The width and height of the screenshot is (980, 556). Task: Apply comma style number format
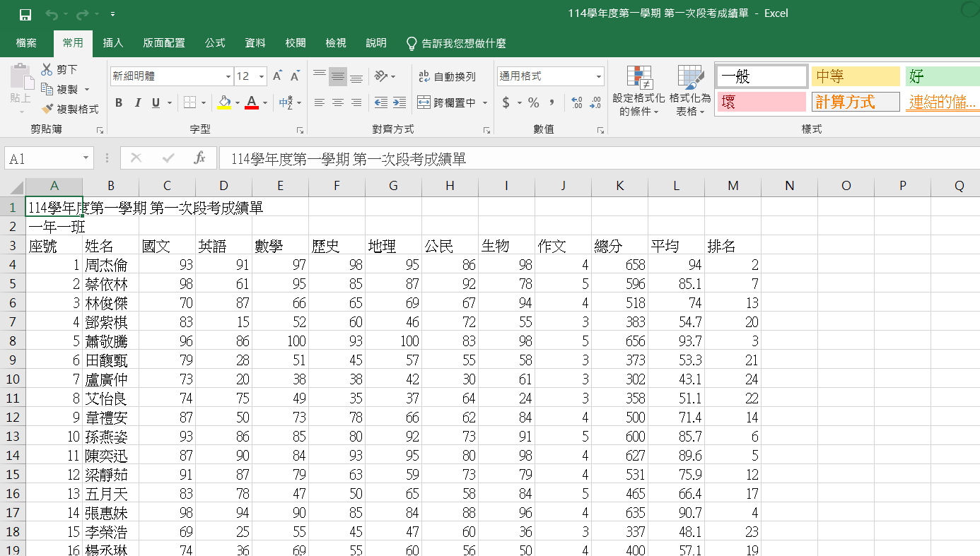552,102
